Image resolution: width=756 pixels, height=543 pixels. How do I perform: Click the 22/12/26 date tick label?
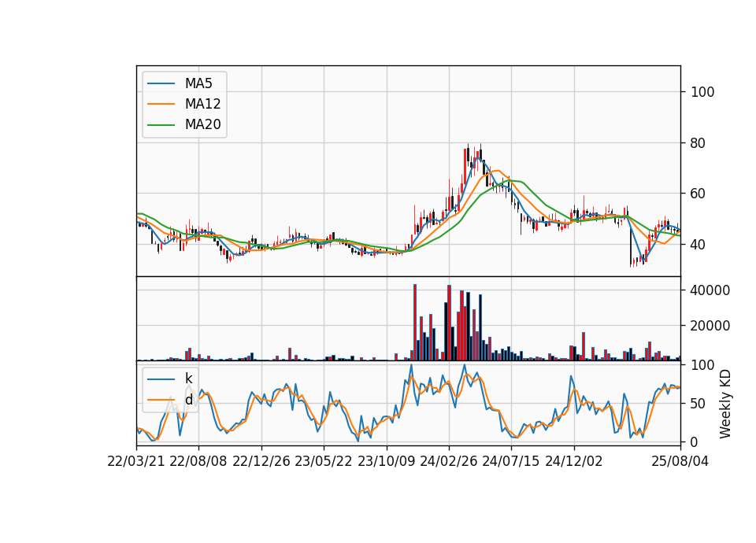pos(261,461)
